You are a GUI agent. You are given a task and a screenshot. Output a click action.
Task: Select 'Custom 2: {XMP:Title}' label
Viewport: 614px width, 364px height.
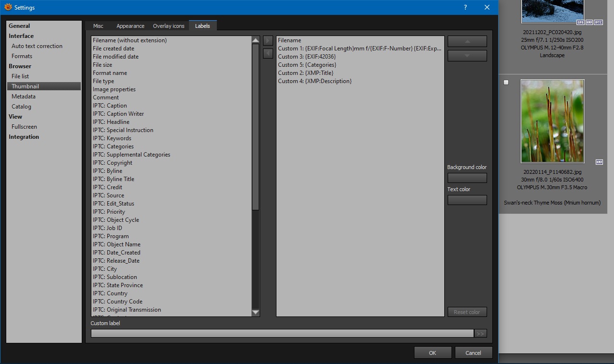(x=305, y=73)
